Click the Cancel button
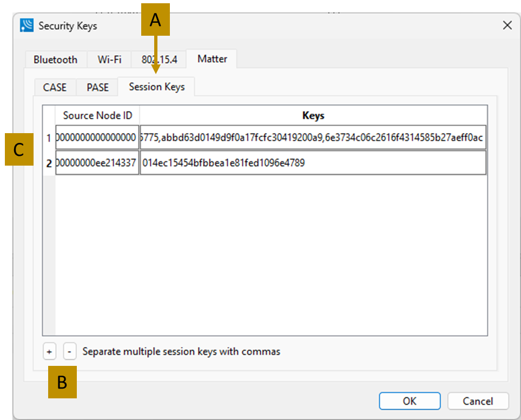This screenshot has width=521, height=420. [478, 401]
